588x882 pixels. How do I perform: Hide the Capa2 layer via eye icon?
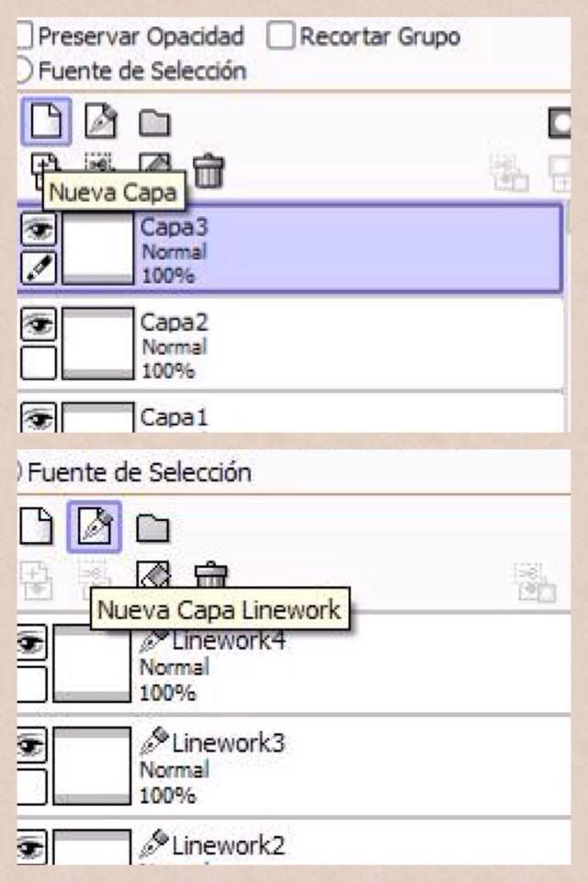tap(39, 324)
